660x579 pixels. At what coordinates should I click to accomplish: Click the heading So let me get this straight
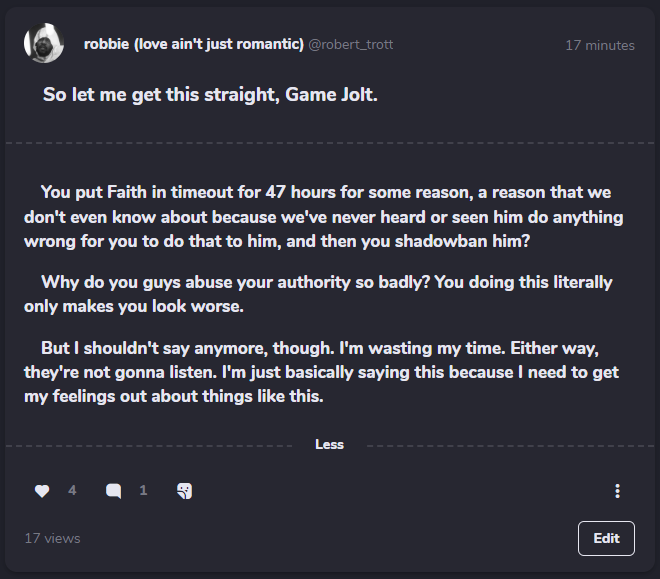pos(210,95)
